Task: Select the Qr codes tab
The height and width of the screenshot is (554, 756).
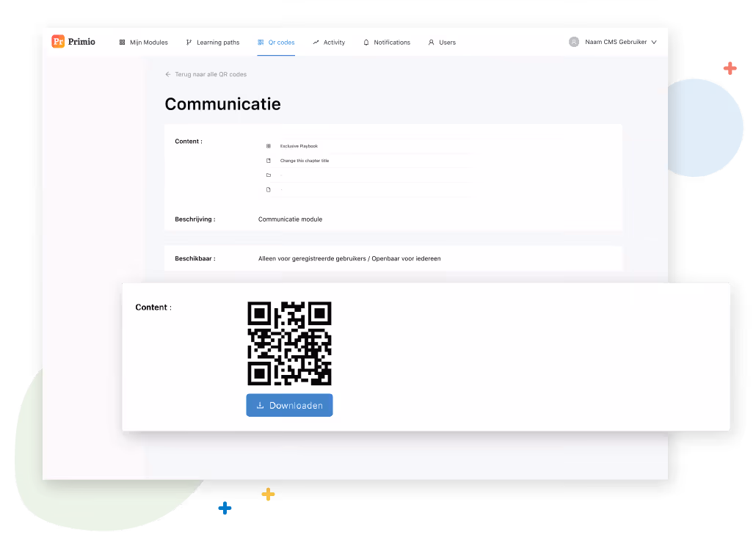Action: pos(276,43)
